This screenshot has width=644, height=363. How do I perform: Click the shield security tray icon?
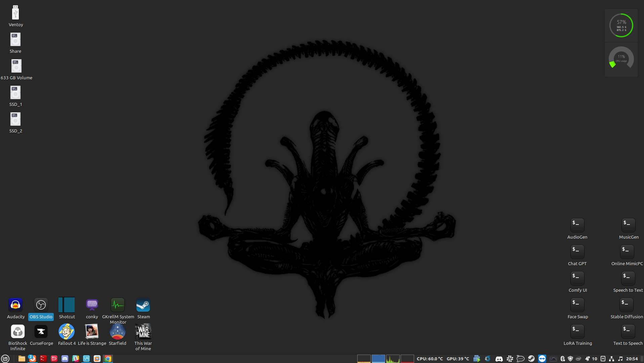click(570, 359)
